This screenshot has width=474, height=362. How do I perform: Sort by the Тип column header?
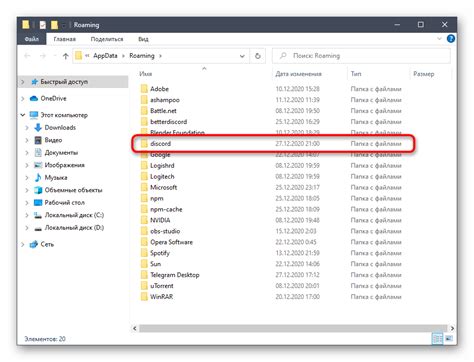[x=356, y=74]
